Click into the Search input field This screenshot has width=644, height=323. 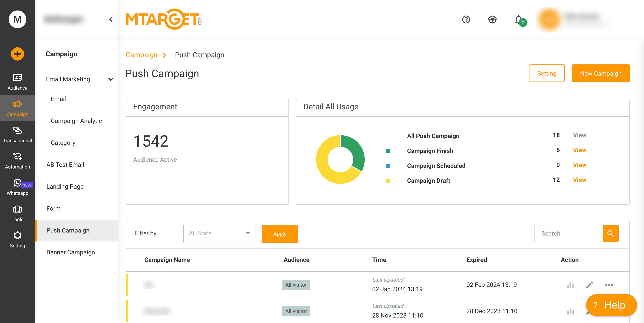tap(568, 233)
